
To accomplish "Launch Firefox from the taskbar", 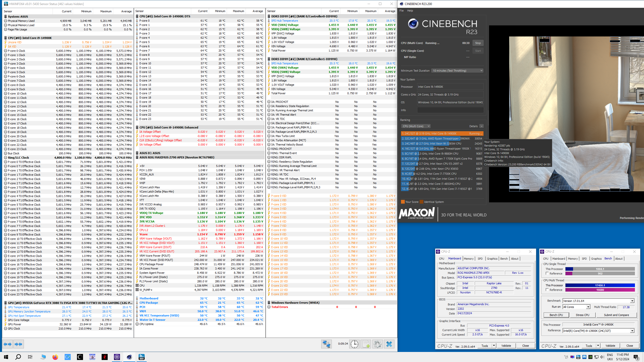I will pyautogui.click(x=55, y=357).
